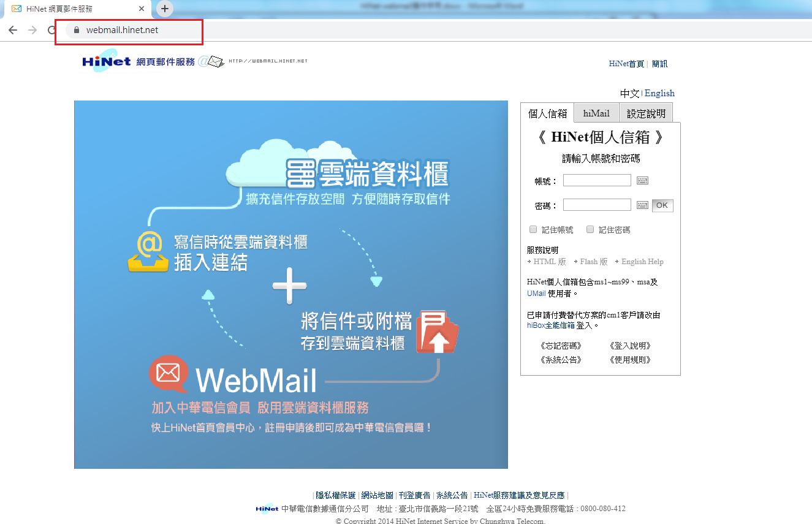Open the 刊登廣告 footer link

(414, 495)
